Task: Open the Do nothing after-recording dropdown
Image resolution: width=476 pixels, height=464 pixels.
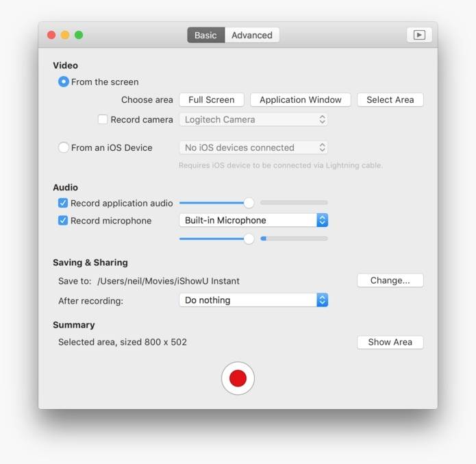Action: (x=253, y=300)
